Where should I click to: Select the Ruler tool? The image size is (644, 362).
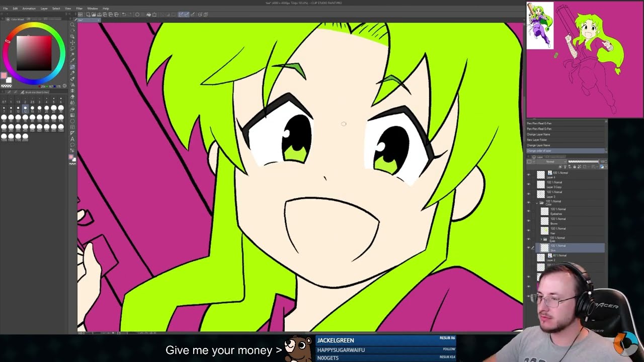(72, 133)
